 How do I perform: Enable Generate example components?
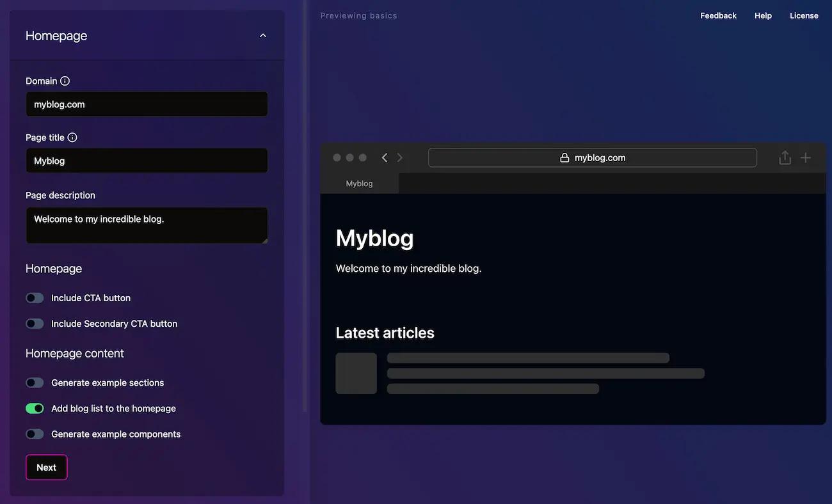(x=35, y=433)
